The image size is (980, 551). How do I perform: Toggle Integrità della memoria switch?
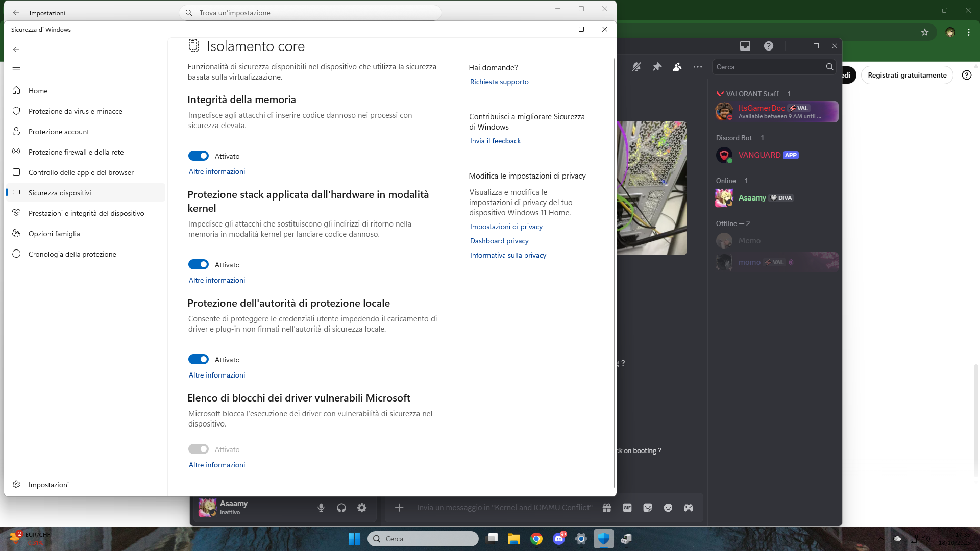coord(199,156)
